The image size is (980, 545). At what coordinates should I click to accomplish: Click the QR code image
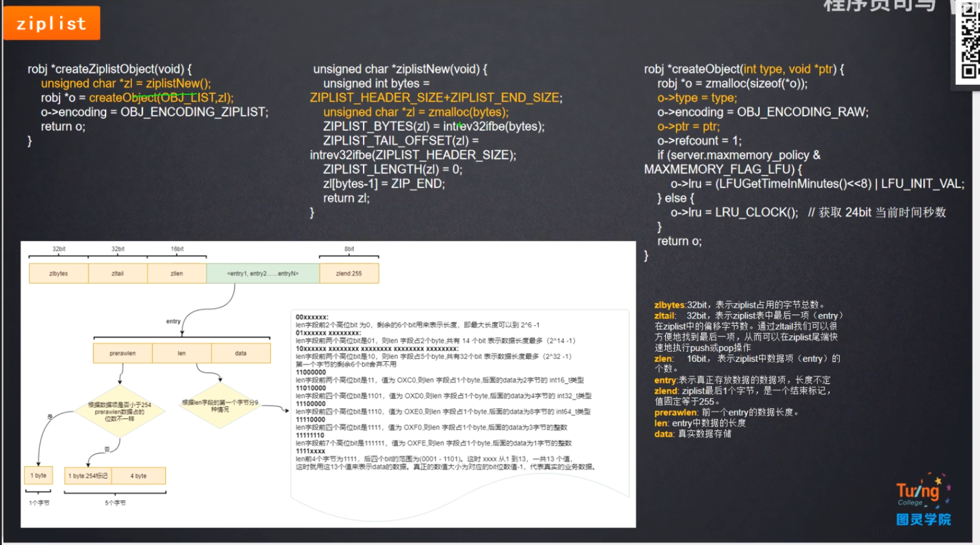[969, 41]
